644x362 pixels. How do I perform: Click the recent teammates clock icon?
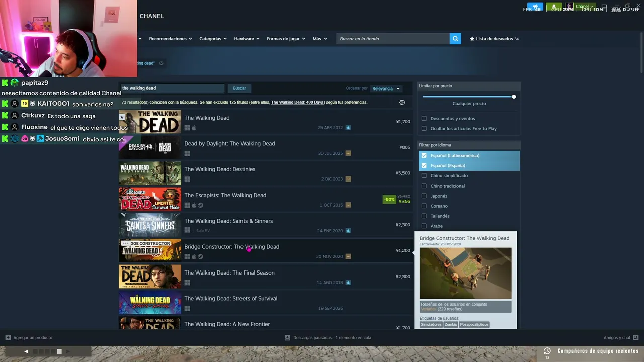coord(547,351)
